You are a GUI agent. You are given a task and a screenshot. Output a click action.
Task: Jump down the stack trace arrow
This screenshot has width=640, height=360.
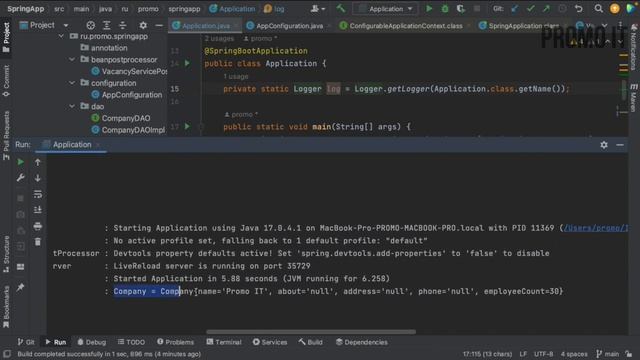click(38, 178)
